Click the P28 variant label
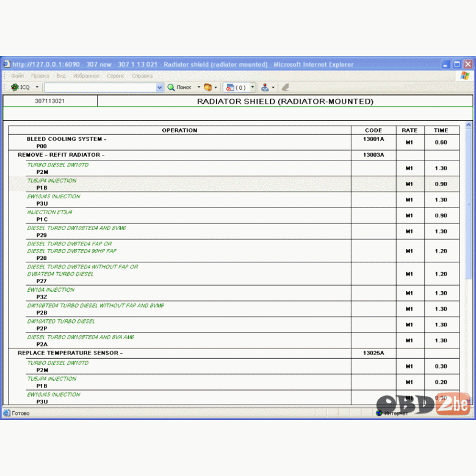The image size is (476, 476). (41, 258)
